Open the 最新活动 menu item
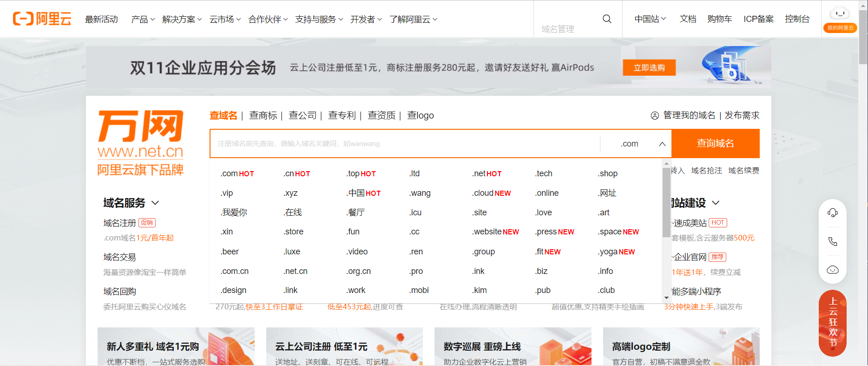868x366 pixels. point(101,19)
